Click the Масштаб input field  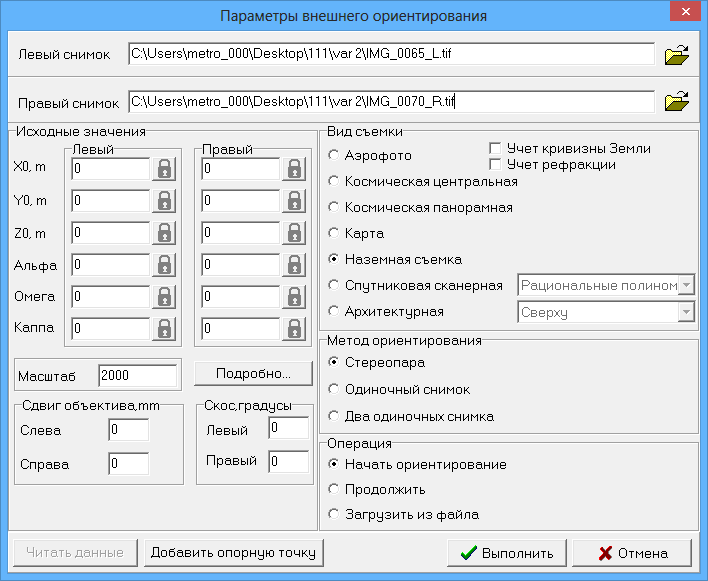(x=137, y=376)
